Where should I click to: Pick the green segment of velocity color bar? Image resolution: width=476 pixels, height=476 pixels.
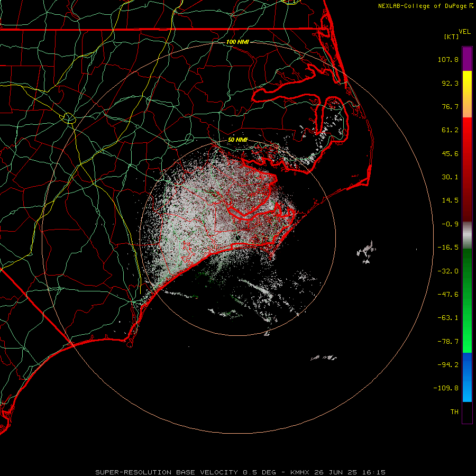[x=467, y=300]
